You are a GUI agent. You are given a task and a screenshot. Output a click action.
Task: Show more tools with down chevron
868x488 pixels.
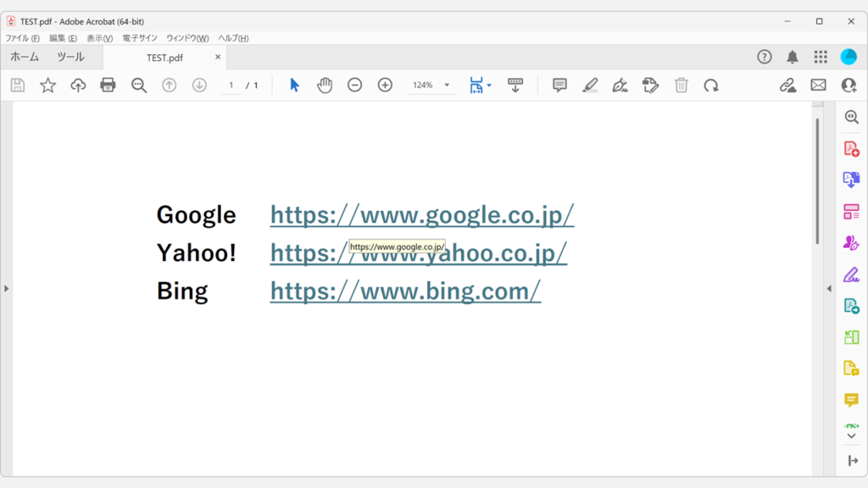tap(851, 436)
